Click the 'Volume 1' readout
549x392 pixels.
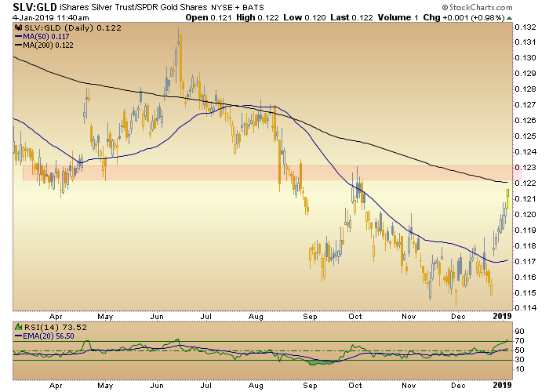398,17
